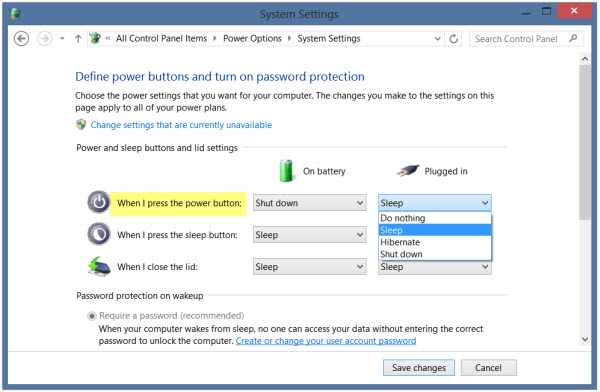This screenshot has height=392, width=600.
Task: Click the 'When I press the sleep button:' label
Action: [x=177, y=235]
